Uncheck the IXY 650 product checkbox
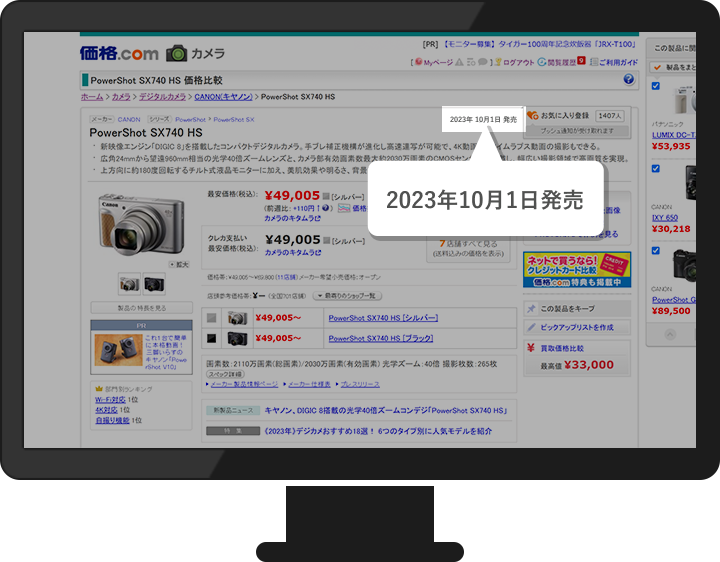 [656, 169]
